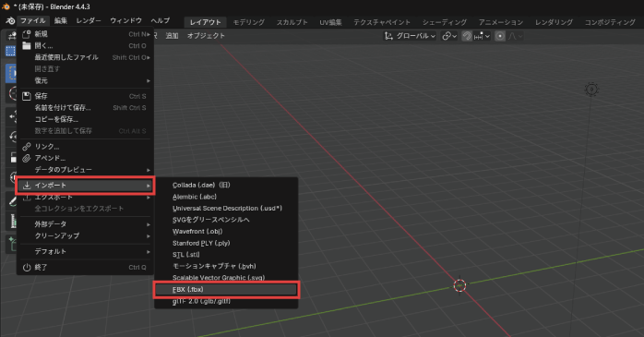Switch to the モデリング workspace tab

click(x=249, y=22)
